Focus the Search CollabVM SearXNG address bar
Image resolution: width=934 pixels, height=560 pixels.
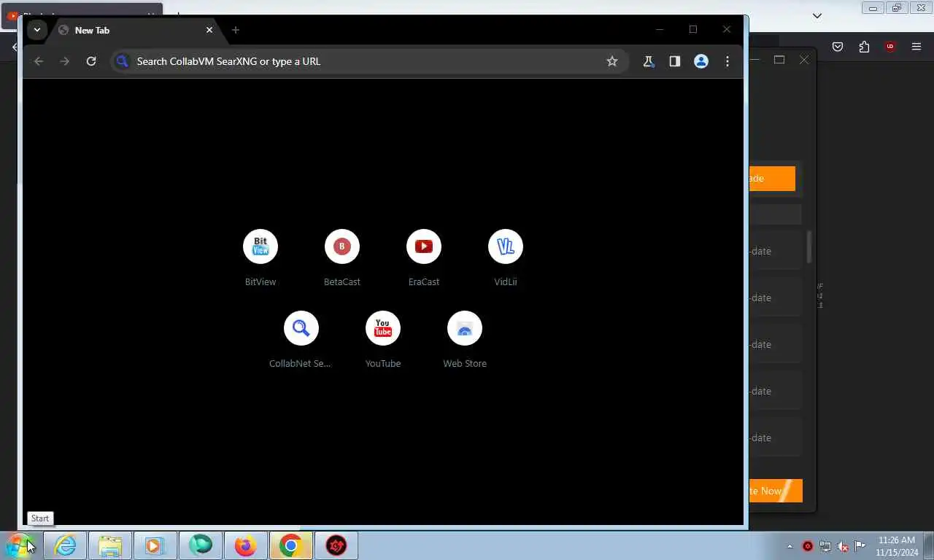tap(368, 61)
